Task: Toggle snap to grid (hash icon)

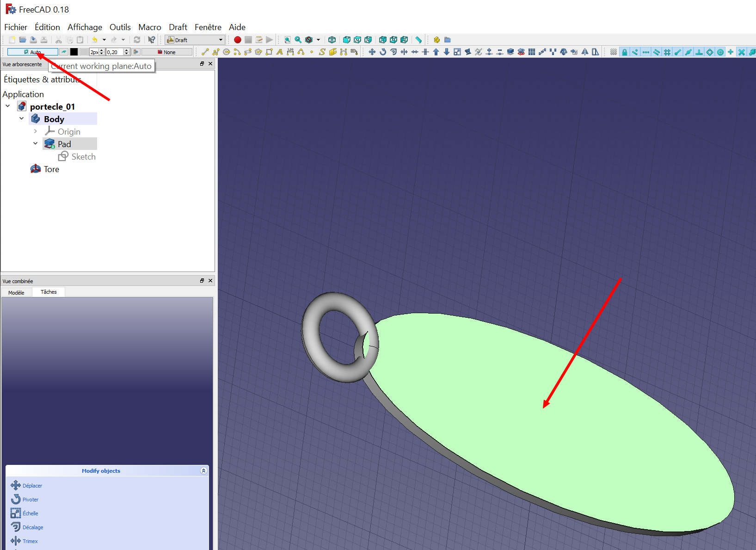Action: pyautogui.click(x=667, y=52)
